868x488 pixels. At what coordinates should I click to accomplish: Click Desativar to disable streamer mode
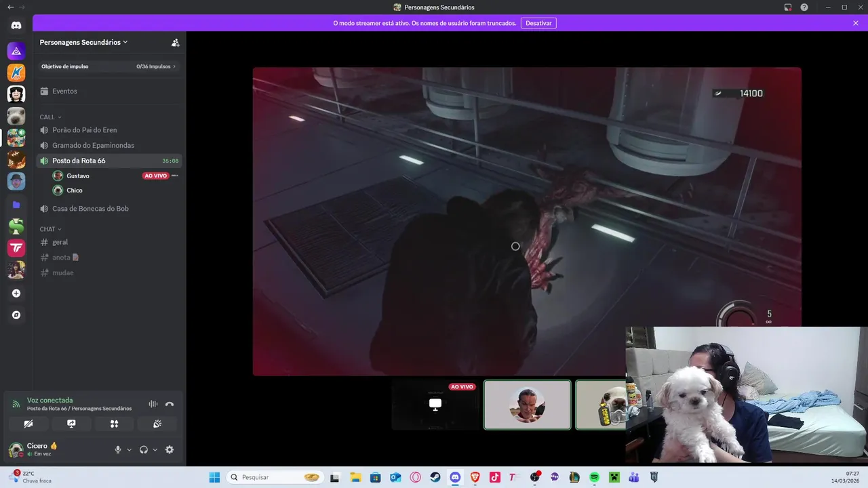(538, 23)
